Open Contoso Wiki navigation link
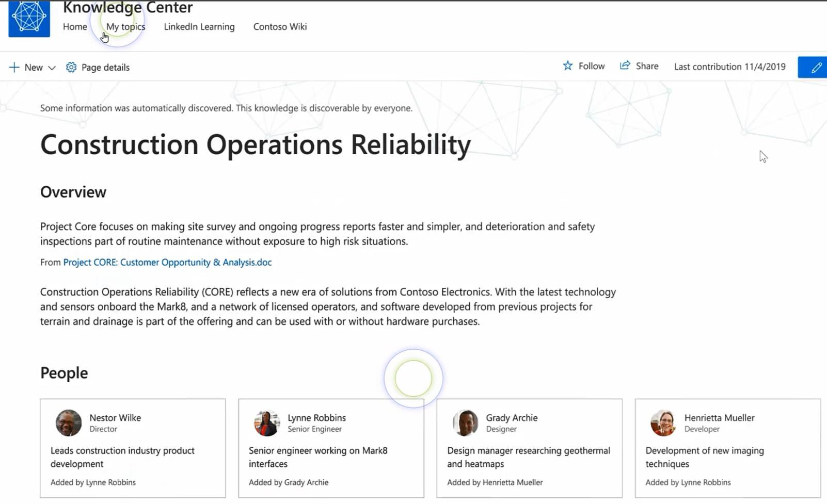 [x=280, y=27]
